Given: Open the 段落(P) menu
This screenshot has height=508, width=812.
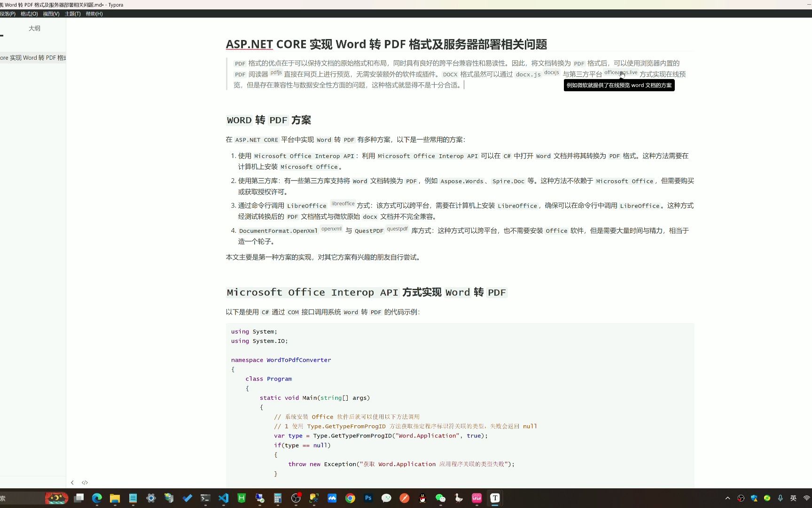Looking at the screenshot, I should (x=8, y=14).
